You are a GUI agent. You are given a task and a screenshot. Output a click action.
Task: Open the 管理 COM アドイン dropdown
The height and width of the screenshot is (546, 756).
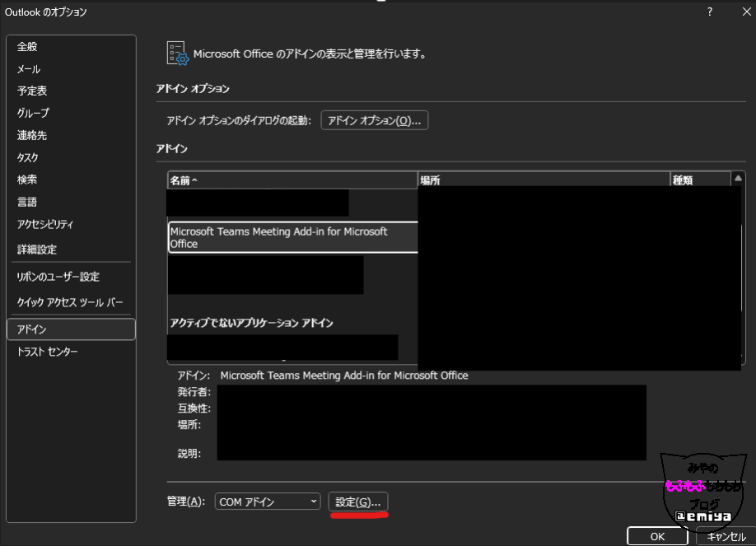[268, 502]
